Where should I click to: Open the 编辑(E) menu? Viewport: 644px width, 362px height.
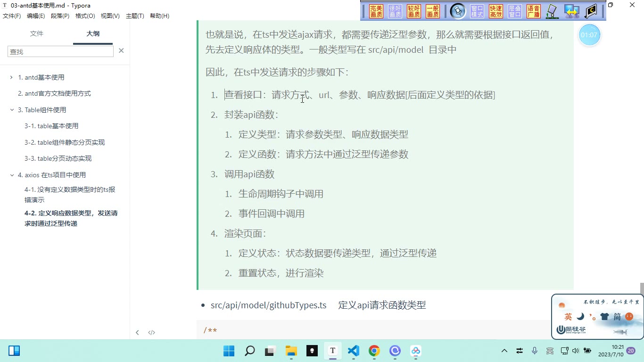(x=36, y=16)
